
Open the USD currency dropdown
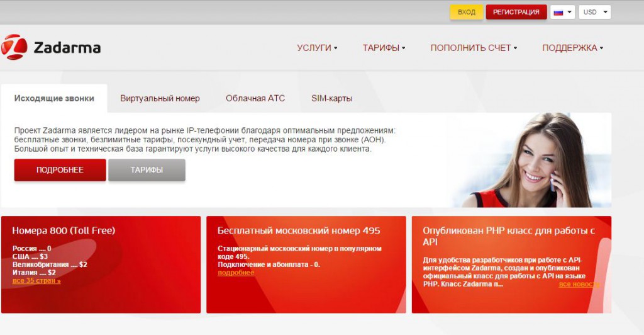pos(595,12)
